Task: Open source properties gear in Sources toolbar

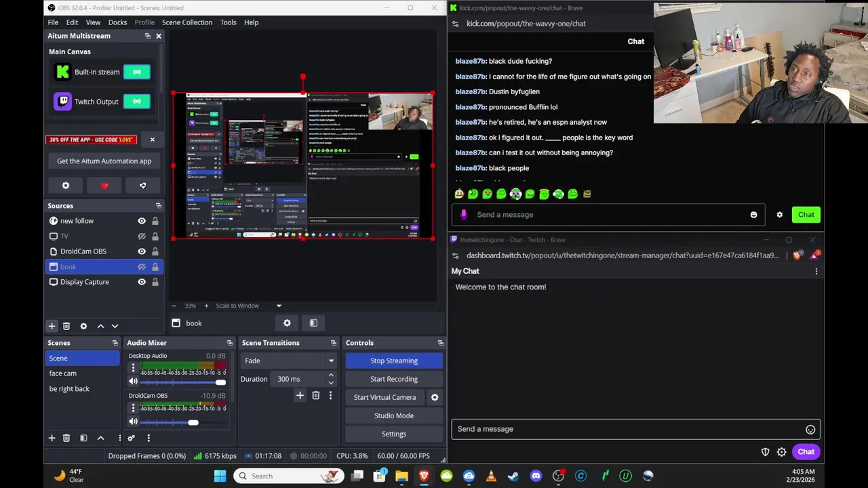Action: [x=83, y=326]
